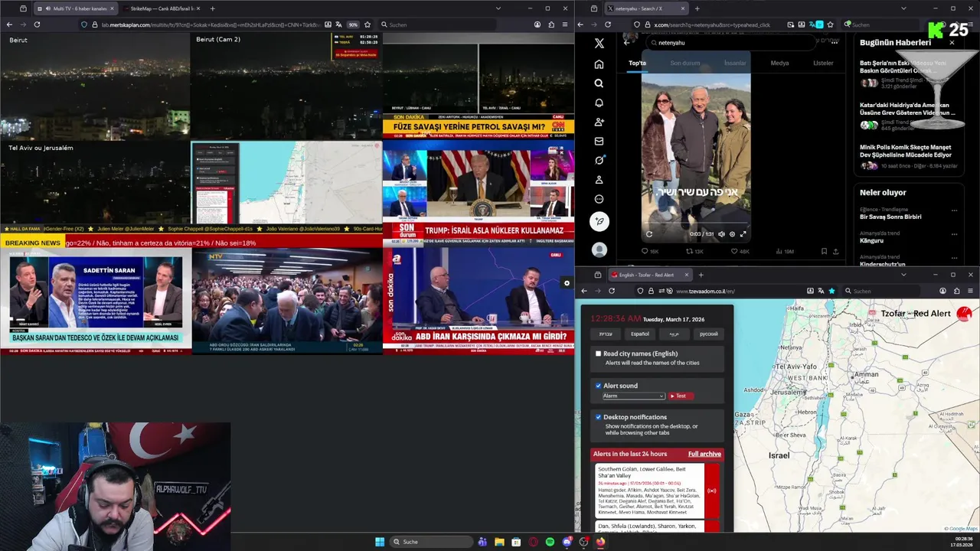This screenshot has width=980, height=551.
Task: Switch to the Listeler tab
Action: click(x=823, y=63)
